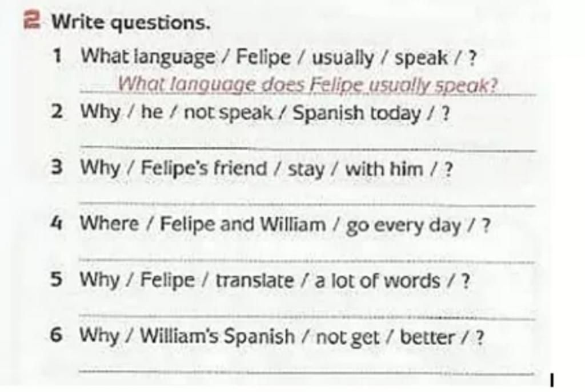The image size is (585, 392).
Task: Click the 'Write questions.' heading
Action: coord(131,23)
